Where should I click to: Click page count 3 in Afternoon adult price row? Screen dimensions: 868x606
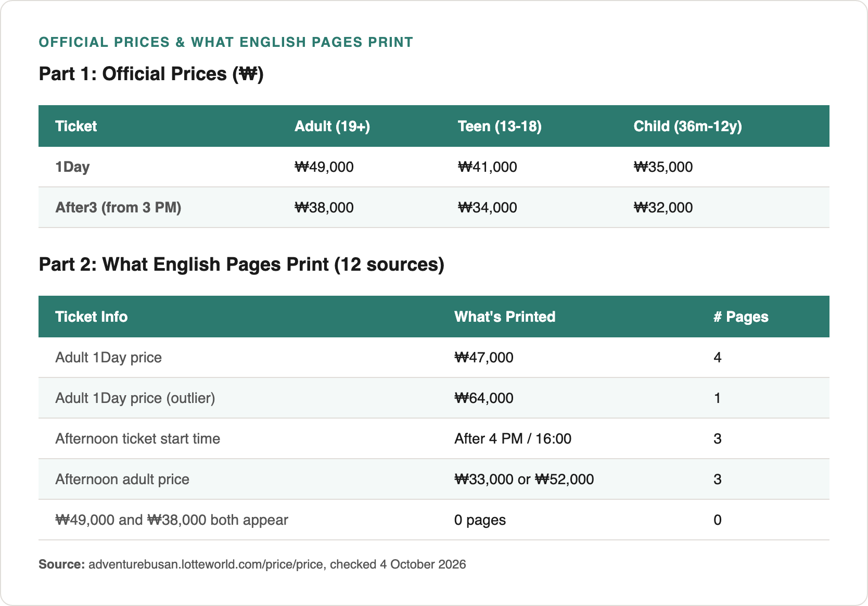pyautogui.click(x=718, y=479)
